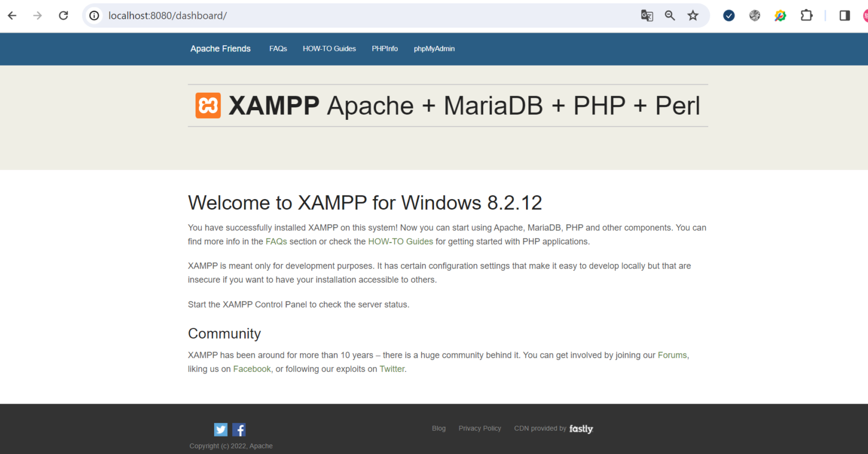Open the Privacy Policy footer link
Viewport: 868px width, 454px height.
[x=480, y=429]
